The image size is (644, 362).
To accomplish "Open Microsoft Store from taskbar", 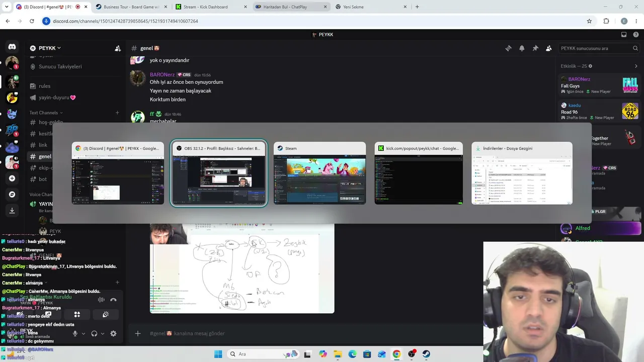I will coord(367,354).
